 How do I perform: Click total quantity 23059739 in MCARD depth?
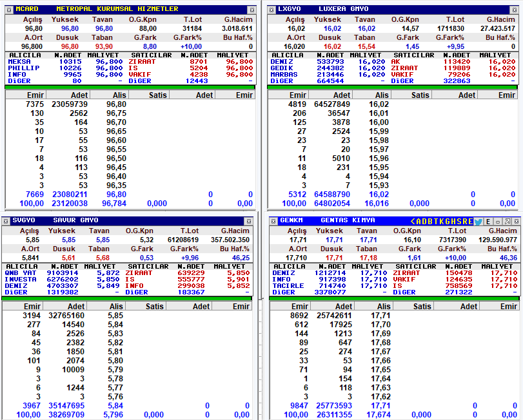point(70,104)
